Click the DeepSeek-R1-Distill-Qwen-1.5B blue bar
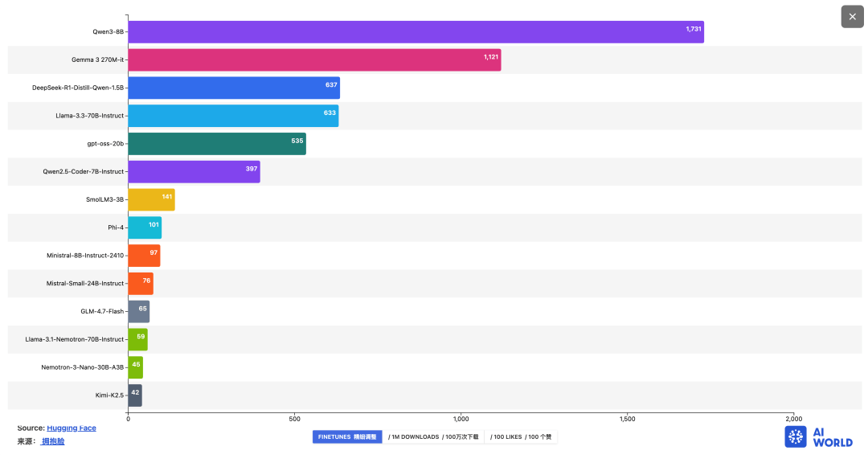The height and width of the screenshot is (463, 868). 234,88
